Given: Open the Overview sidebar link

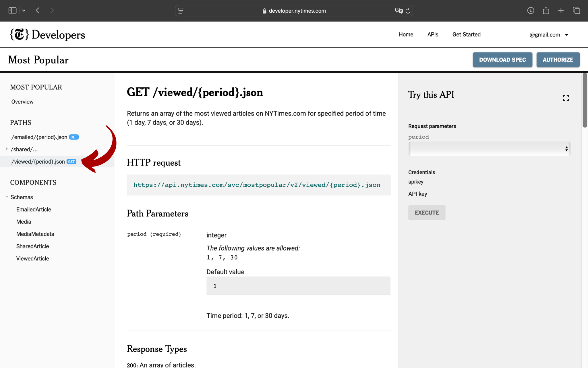Looking at the screenshot, I should coord(22,102).
